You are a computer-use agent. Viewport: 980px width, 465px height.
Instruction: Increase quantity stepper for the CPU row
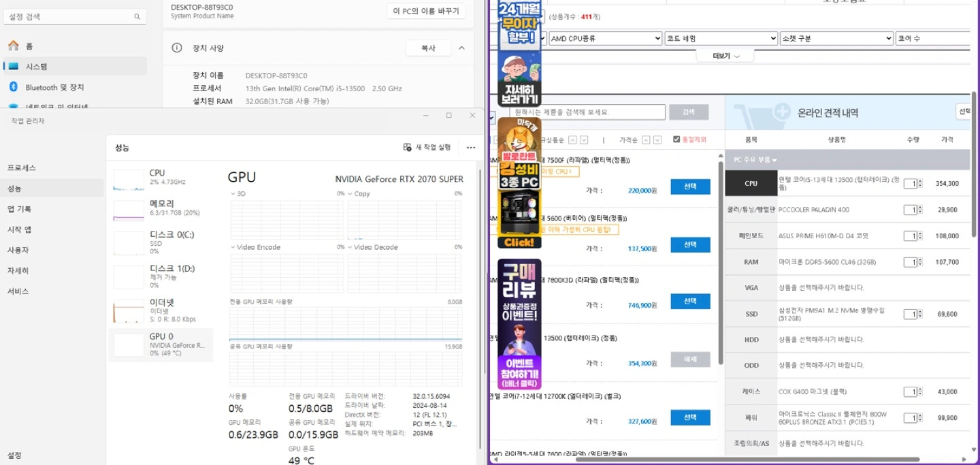coord(920,181)
